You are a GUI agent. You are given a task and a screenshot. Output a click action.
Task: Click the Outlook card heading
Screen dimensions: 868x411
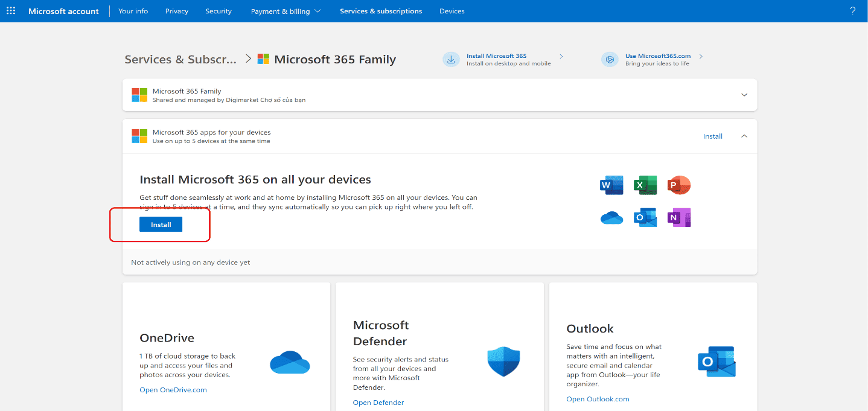pos(590,328)
